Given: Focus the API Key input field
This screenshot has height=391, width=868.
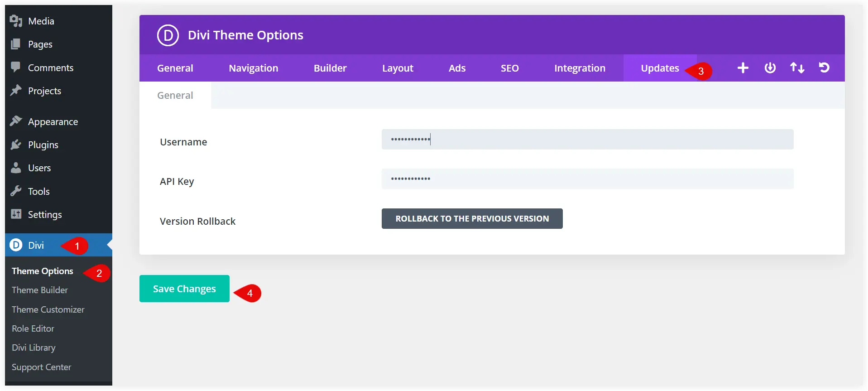Looking at the screenshot, I should [587, 179].
